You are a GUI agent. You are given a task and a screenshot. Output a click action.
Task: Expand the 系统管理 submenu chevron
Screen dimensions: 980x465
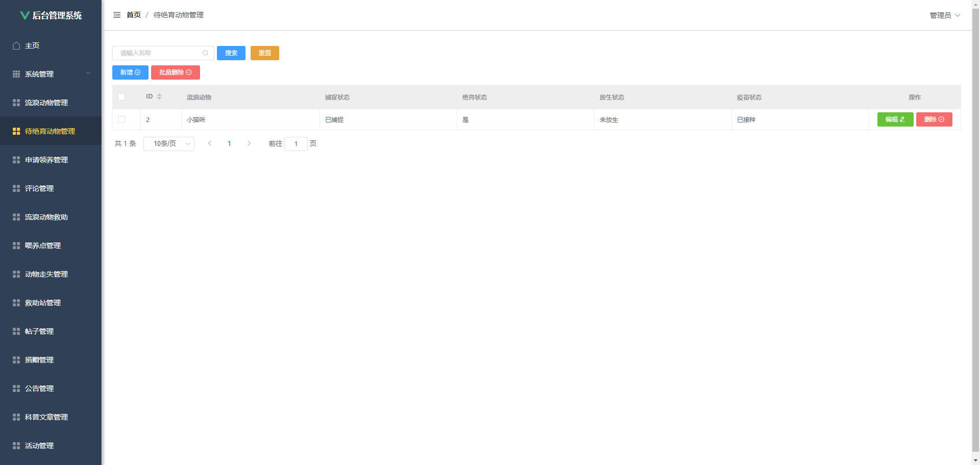click(88, 74)
